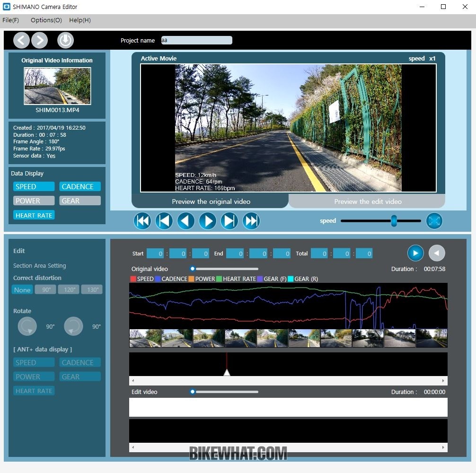Click right arrow of edit timeline scrollbar
This screenshot has width=476, height=473.
click(443, 447)
